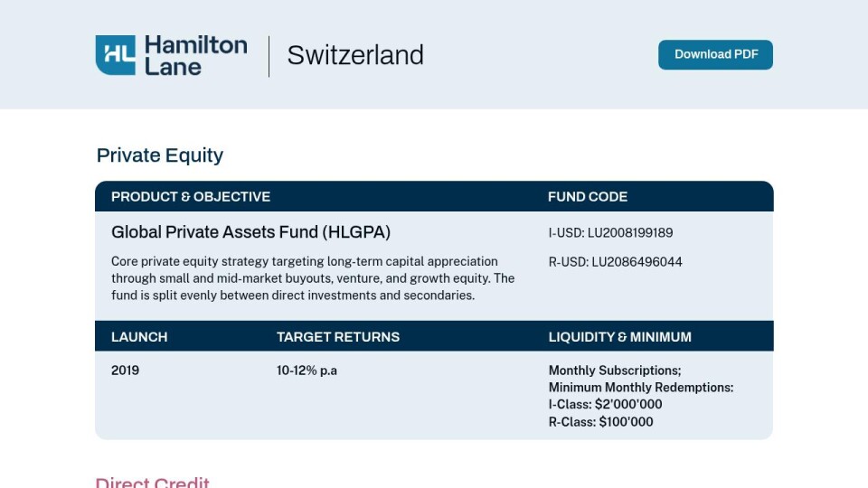Click the LIQUIDITY & MINIMUM column header
The image size is (868, 488).
coord(619,337)
